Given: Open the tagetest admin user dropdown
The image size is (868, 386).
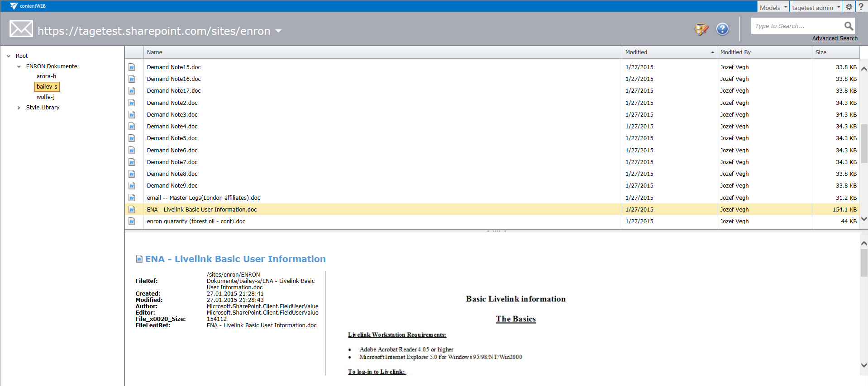Looking at the screenshot, I should tap(816, 7).
